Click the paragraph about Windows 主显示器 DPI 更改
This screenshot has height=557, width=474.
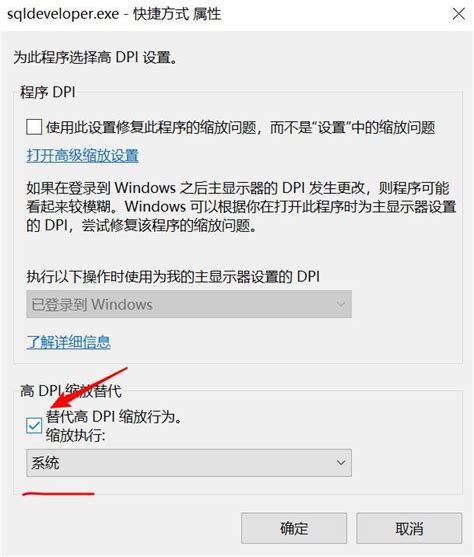pyautogui.click(x=241, y=206)
